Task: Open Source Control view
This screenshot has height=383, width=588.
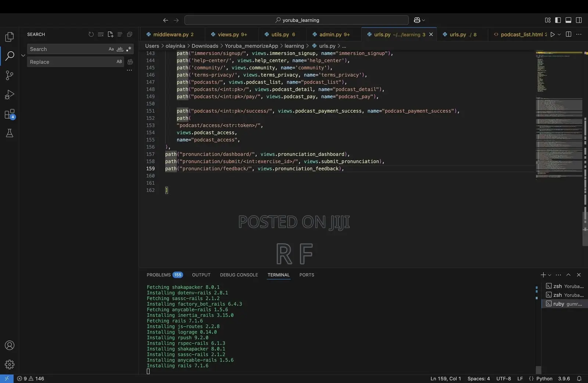Action: tap(10, 75)
